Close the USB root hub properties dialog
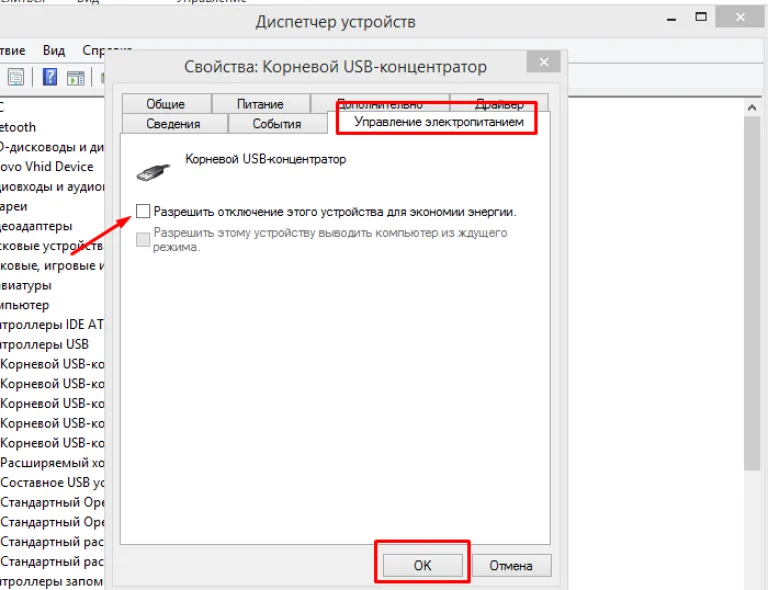Viewport: 768px width, 590px height. tap(544, 62)
